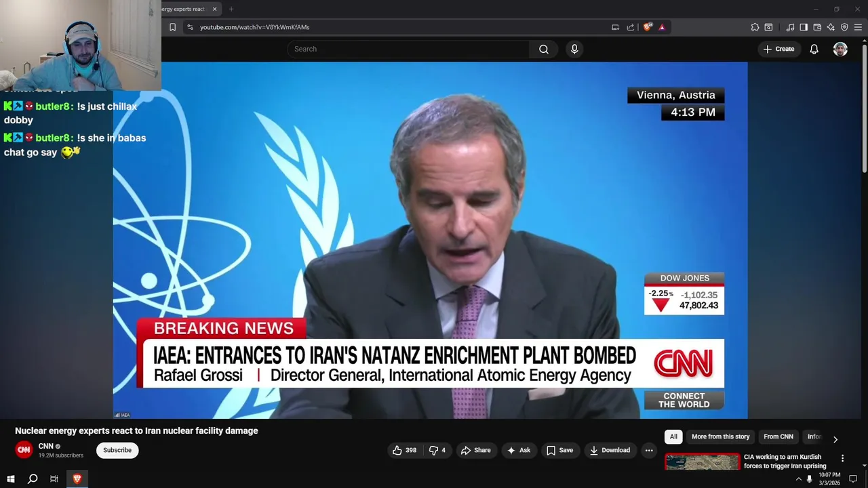Image resolution: width=868 pixels, height=488 pixels.
Task: Open Task View on the taskbar
Action: tap(54, 479)
